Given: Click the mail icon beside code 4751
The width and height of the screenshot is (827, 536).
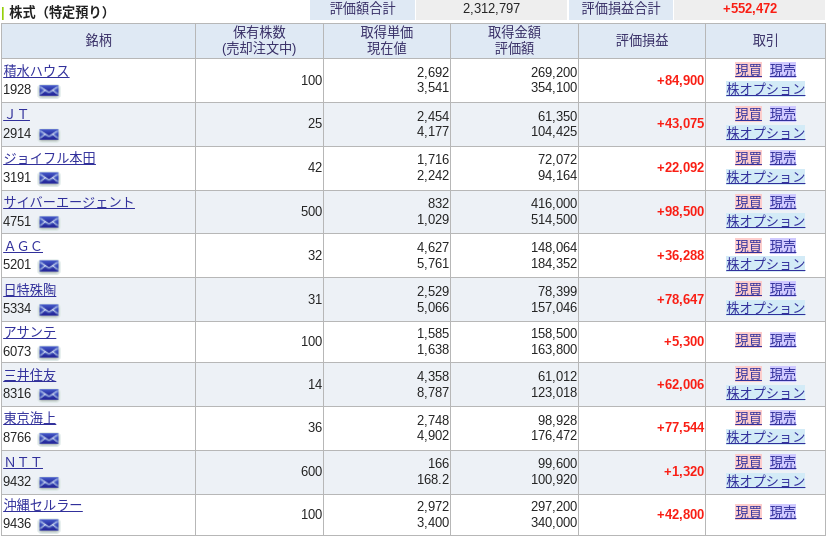Looking at the screenshot, I should point(49,222).
